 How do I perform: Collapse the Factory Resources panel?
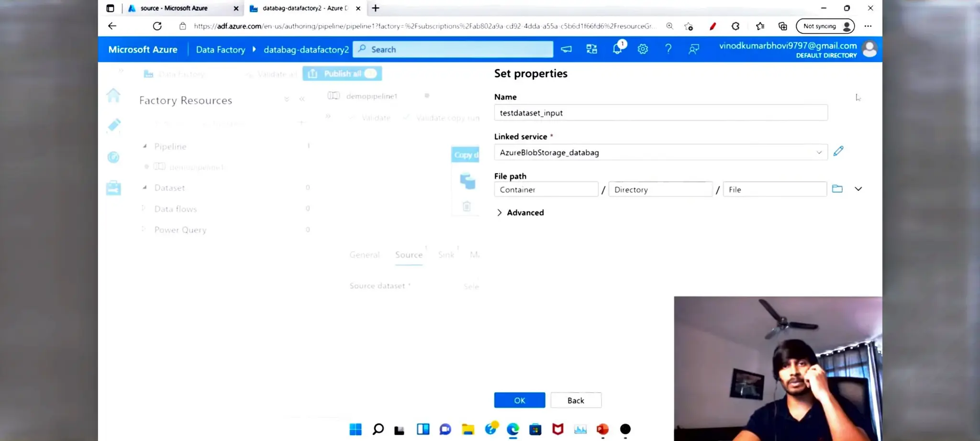(x=302, y=99)
